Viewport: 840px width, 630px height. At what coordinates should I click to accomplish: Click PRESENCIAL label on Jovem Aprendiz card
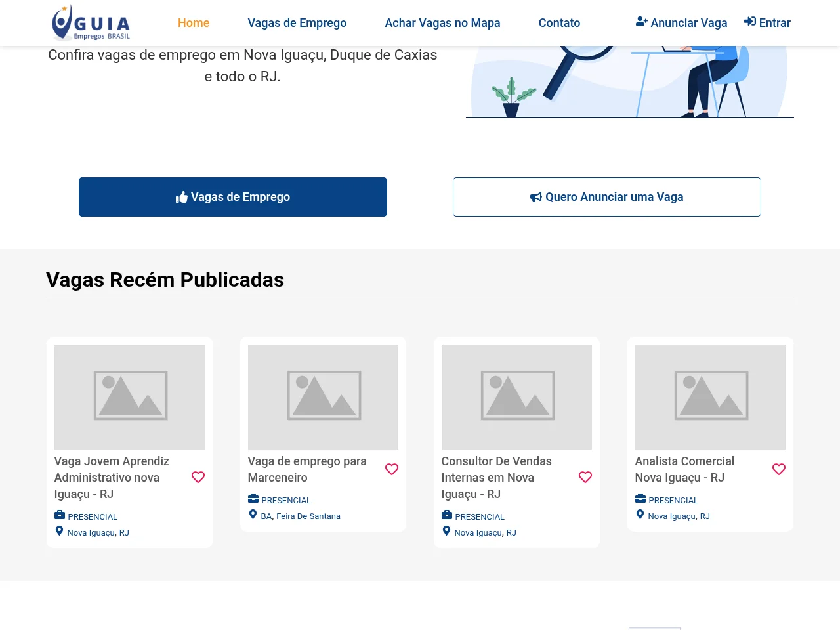pyautogui.click(x=93, y=517)
